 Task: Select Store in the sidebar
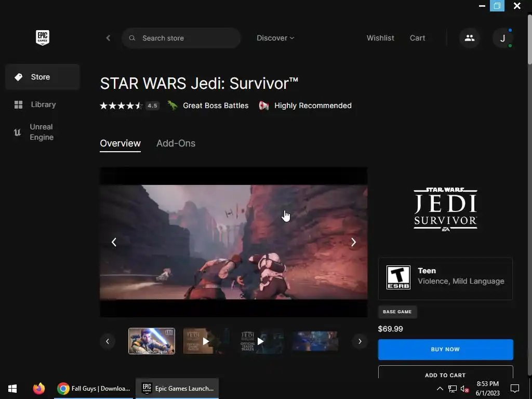(43, 77)
